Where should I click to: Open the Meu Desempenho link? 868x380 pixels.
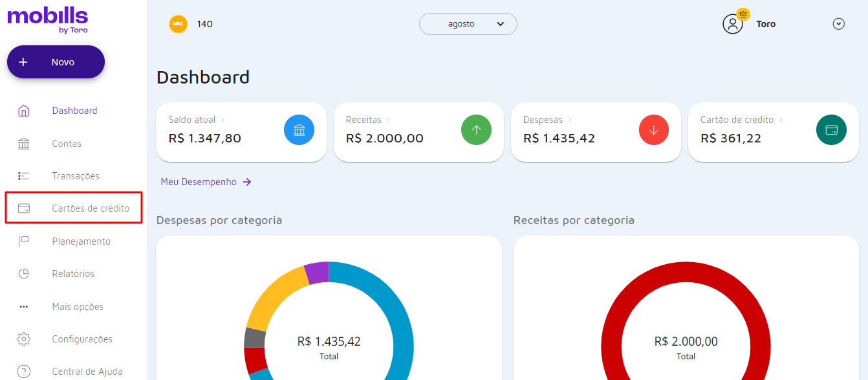click(199, 182)
